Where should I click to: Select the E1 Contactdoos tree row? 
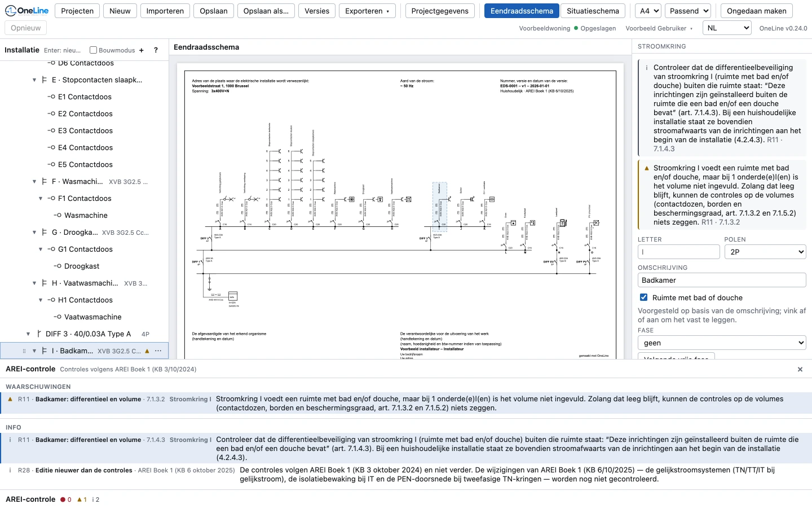click(85, 97)
